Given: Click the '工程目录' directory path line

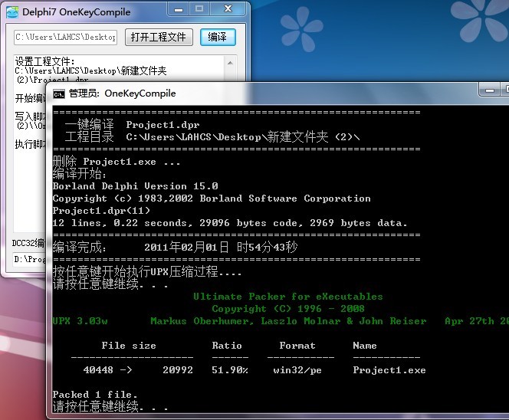Looking at the screenshot, I should pyautogui.click(x=212, y=137).
